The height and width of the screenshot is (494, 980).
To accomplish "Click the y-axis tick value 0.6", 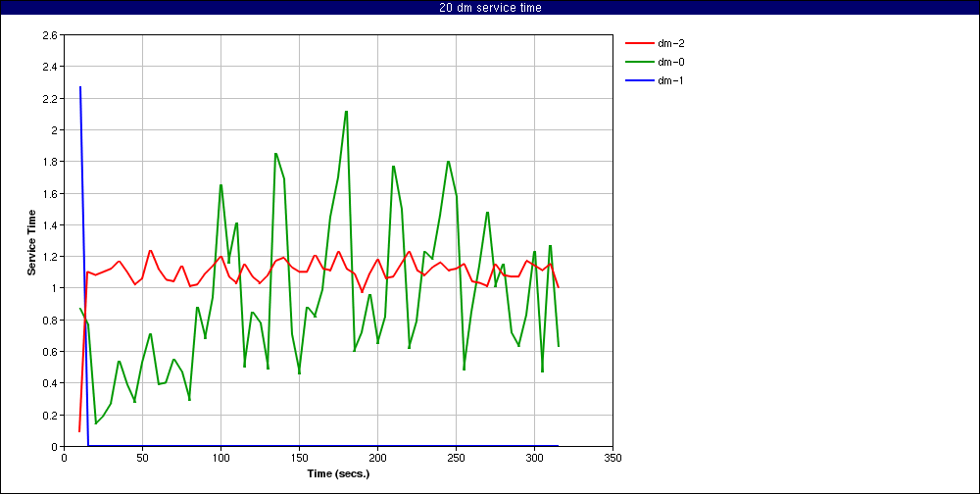I will coord(51,352).
